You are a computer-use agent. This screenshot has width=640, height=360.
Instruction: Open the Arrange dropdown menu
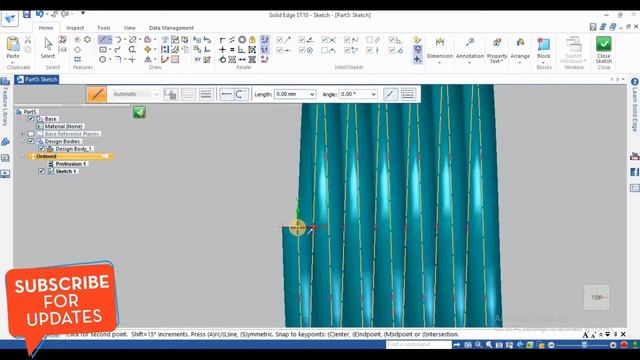point(520,63)
